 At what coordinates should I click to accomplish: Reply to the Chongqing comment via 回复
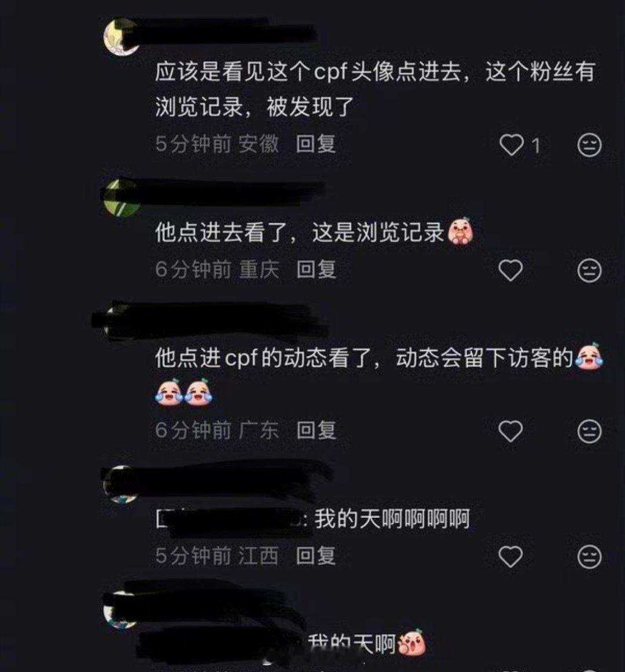pos(316,270)
